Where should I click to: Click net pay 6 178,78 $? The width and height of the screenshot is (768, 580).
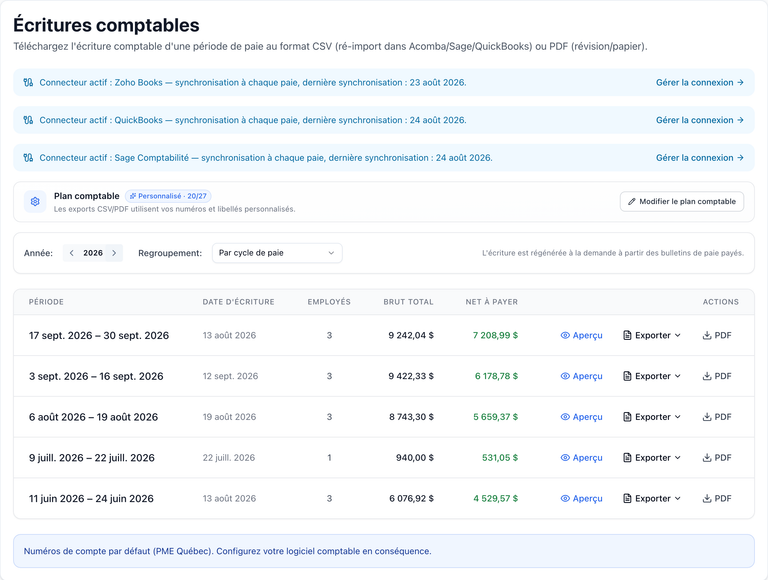(x=496, y=376)
